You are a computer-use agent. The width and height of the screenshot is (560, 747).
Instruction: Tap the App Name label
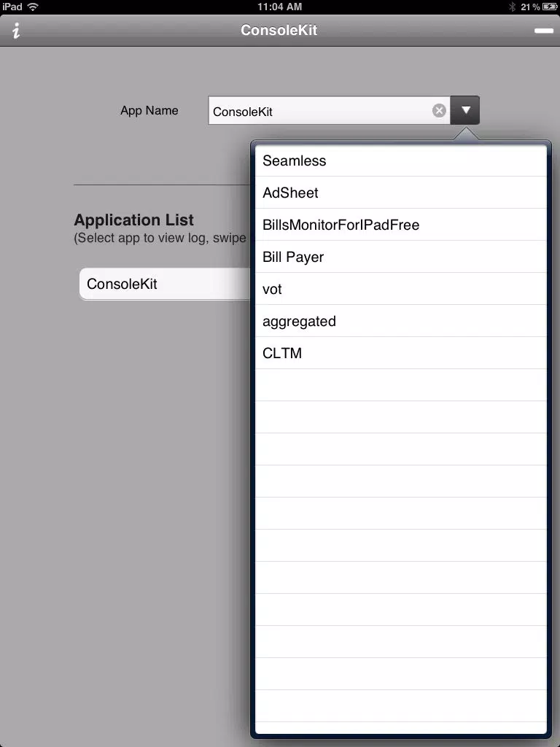[x=149, y=111]
